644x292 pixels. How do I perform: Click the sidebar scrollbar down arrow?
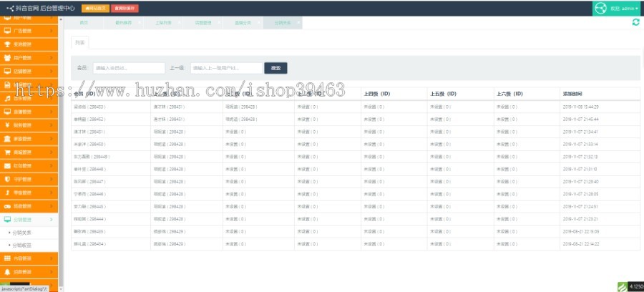point(62,289)
